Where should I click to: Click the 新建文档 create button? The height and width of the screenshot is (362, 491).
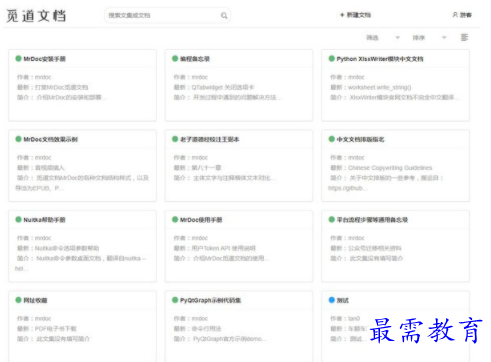[x=355, y=15]
